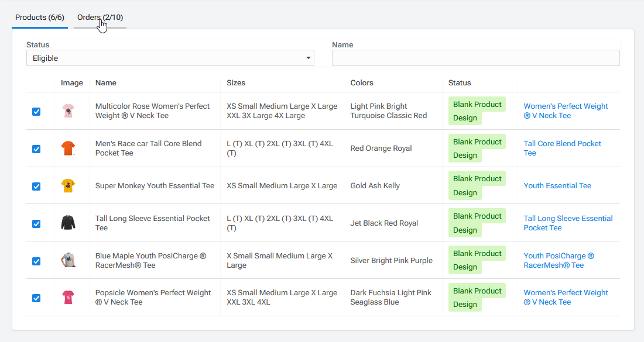Toggle the Men's Race car tee checkbox
This screenshot has height=342, width=644.
coord(36,149)
